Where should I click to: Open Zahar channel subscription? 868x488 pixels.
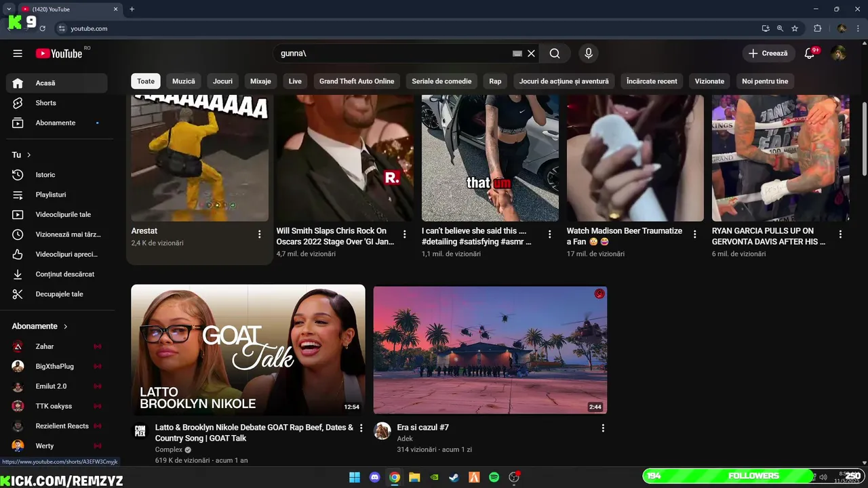tap(57, 346)
